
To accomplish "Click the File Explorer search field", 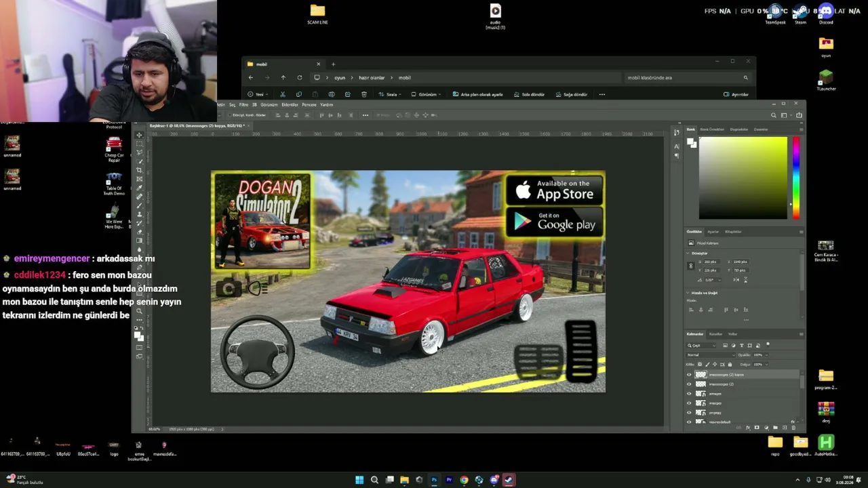I will [x=687, y=77].
